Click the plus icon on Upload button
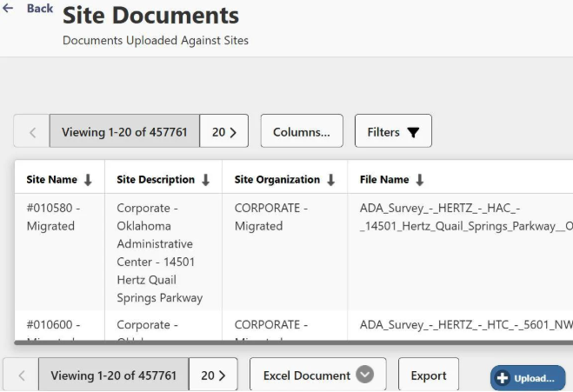573x392 pixels. coord(503,378)
